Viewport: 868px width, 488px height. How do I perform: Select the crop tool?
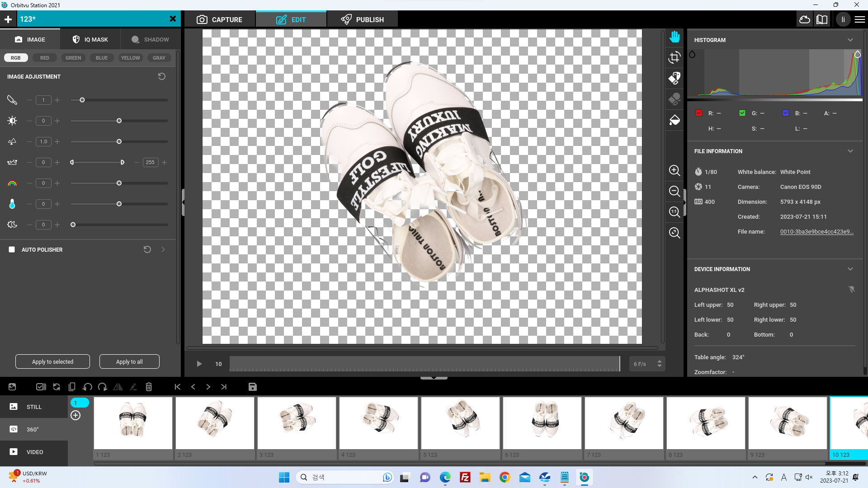[675, 57]
